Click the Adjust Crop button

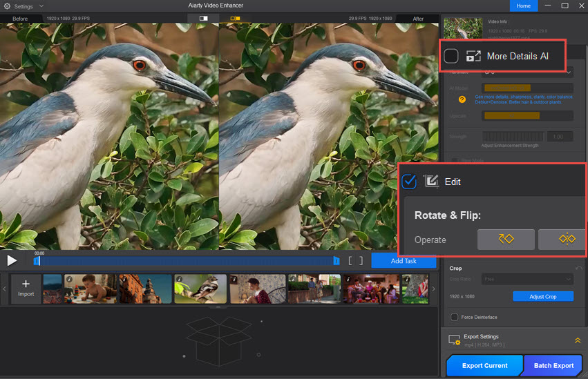(543, 296)
